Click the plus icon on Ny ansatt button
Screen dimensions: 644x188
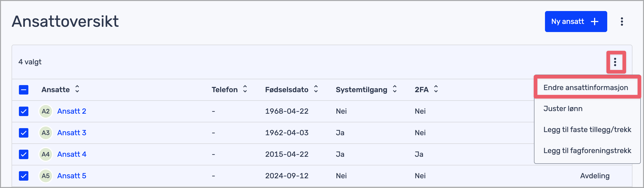coord(594,22)
